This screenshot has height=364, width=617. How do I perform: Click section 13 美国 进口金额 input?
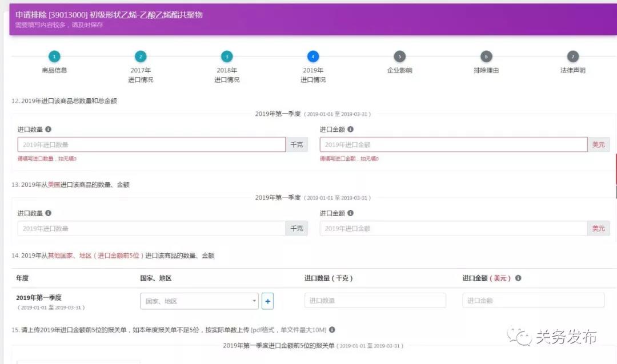coord(453,229)
